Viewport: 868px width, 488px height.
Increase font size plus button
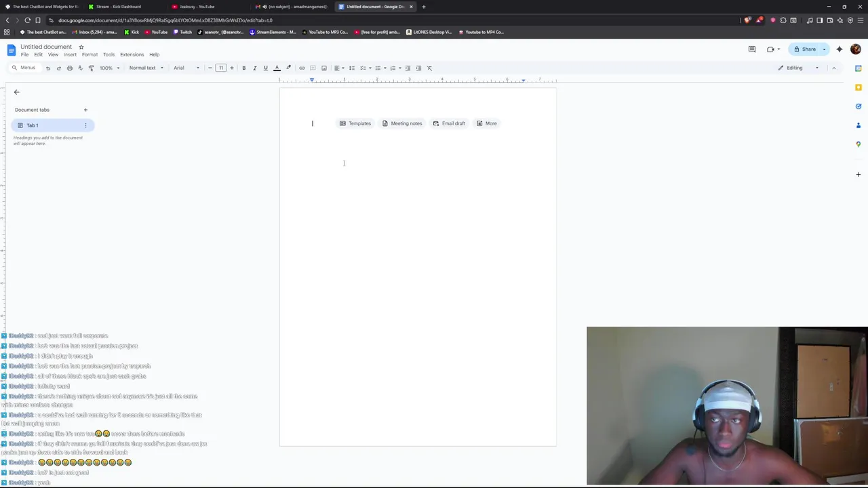[232, 68]
